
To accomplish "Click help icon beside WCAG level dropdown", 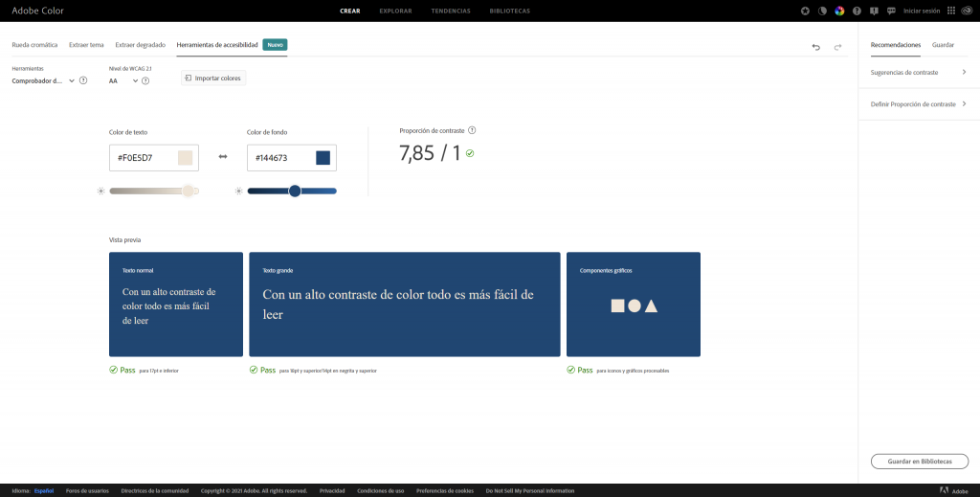I will 145,80.
